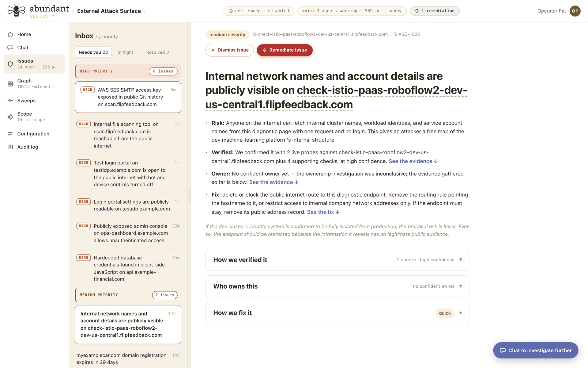Click the medium severity badge
588x368 pixels.
[x=227, y=35]
